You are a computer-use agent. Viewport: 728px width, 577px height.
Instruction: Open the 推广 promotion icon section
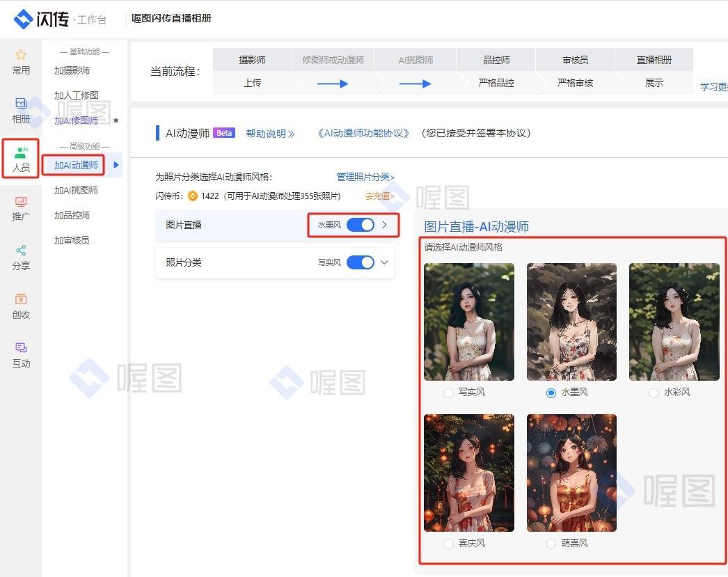tap(21, 208)
